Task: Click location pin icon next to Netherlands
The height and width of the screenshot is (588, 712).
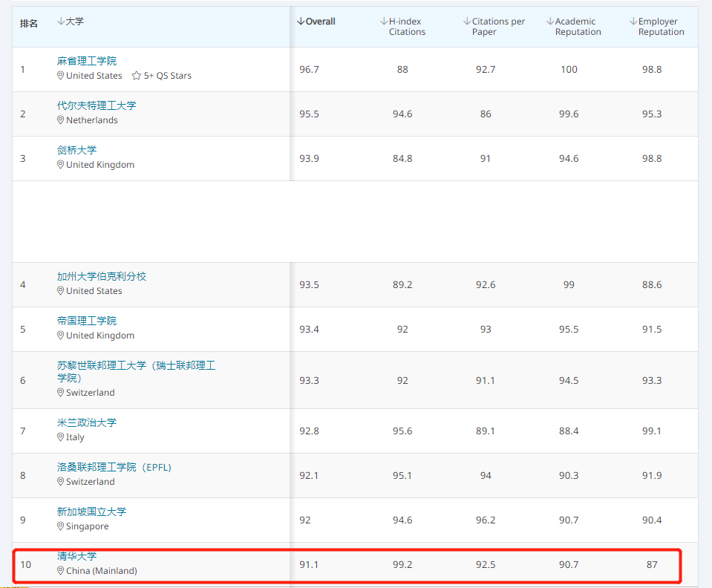Action: [x=60, y=120]
